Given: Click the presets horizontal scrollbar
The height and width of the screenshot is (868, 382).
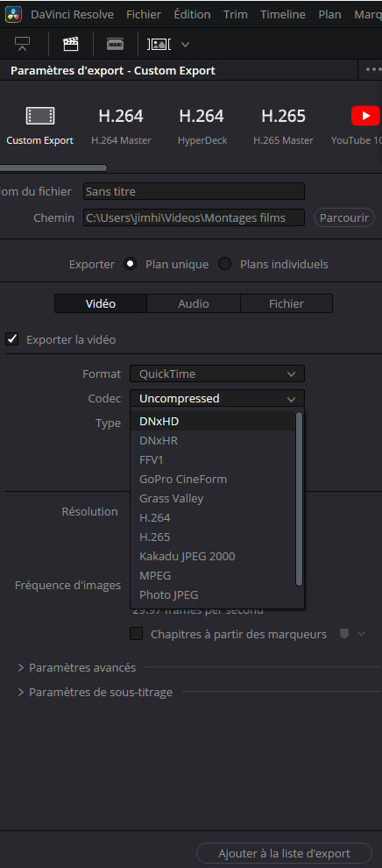Looking at the screenshot, I should pyautogui.click(x=53, y=167).
